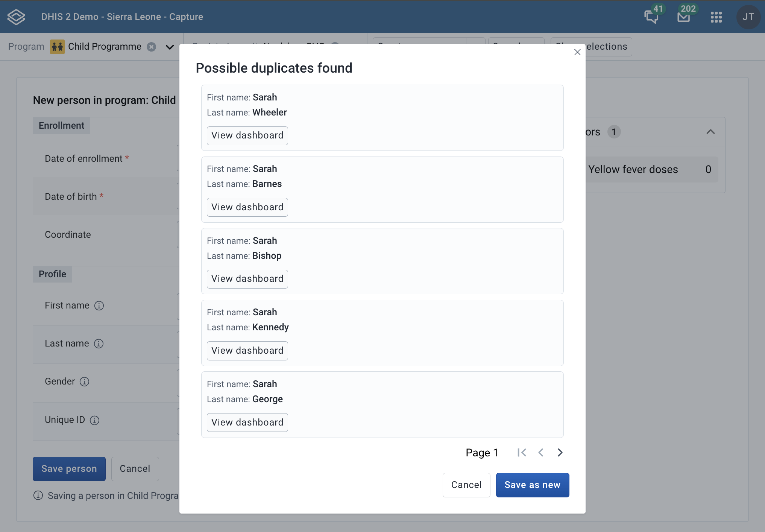The image size is (765, 532).
Task: Expand the Program dropdown chevron
Action: [x=170, y=47]
